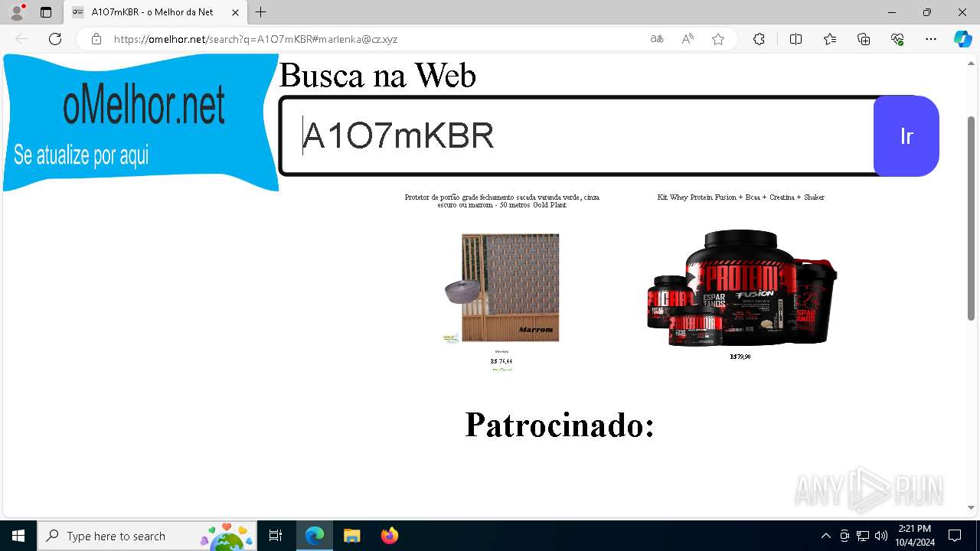980x551 pixels.
Task: Open Whey Protein kit product image
Action: (x=741, y=288)
